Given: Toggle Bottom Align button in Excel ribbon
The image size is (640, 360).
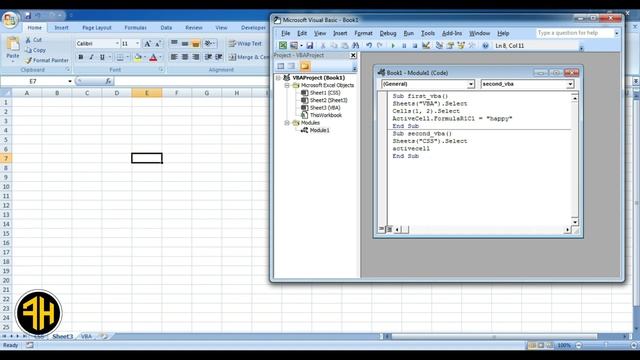Looking at the screenshot, I should (x=196, y=43).
